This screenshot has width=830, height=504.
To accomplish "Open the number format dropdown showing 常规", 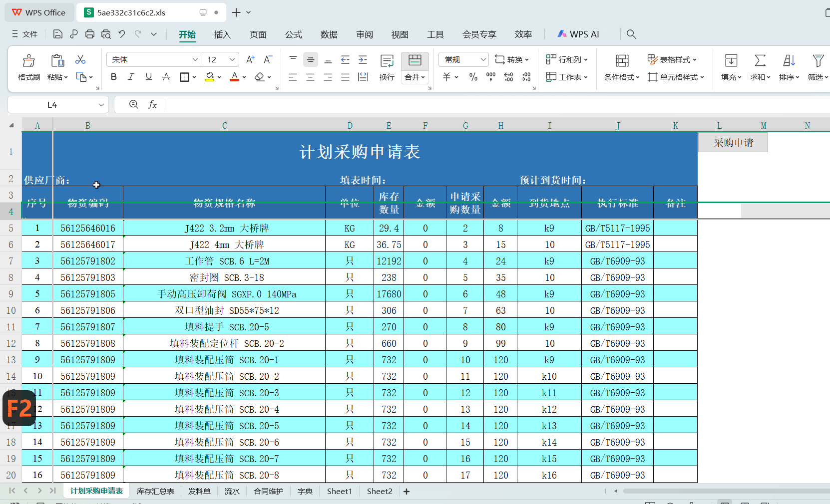I will coord(462,59).
